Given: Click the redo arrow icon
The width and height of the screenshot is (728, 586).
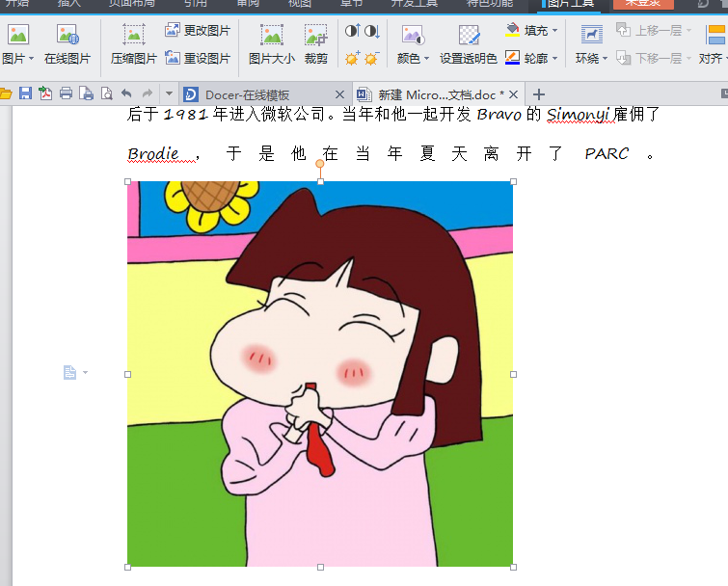Looking at the screenshot, I should (x=148, y=94).
